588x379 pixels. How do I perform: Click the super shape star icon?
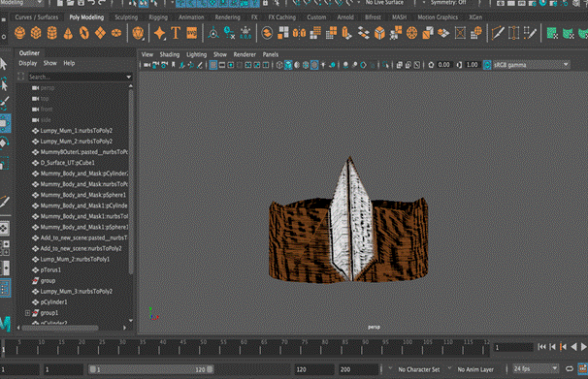click(x=159, y=33)
